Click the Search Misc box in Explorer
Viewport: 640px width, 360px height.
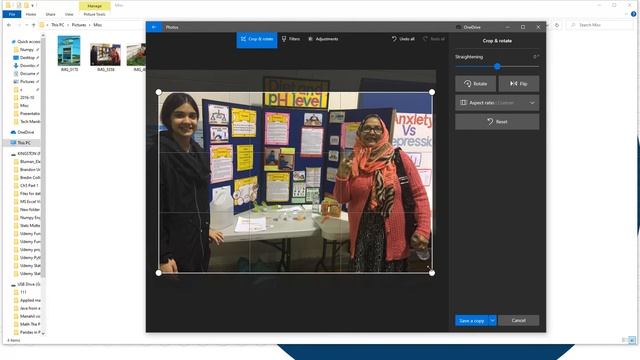pyautogui.click(x=600, y=25)
